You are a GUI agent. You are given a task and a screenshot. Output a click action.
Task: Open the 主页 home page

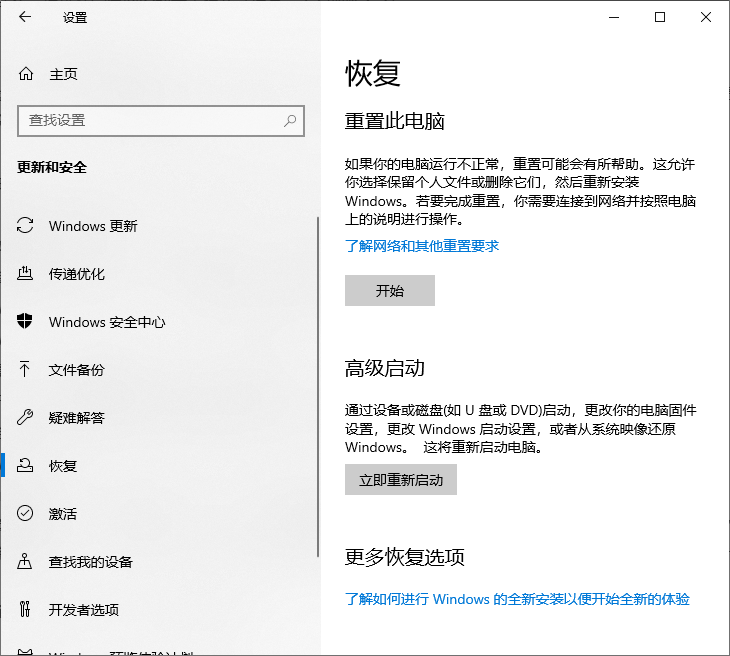pos(161,74)
